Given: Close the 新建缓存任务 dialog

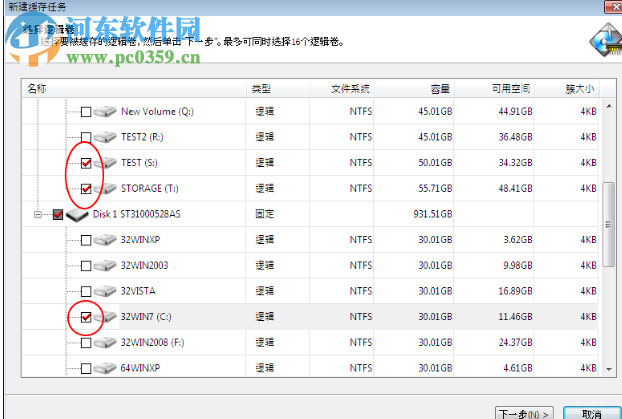Looking at the screenshot, I should click(613, 7).
